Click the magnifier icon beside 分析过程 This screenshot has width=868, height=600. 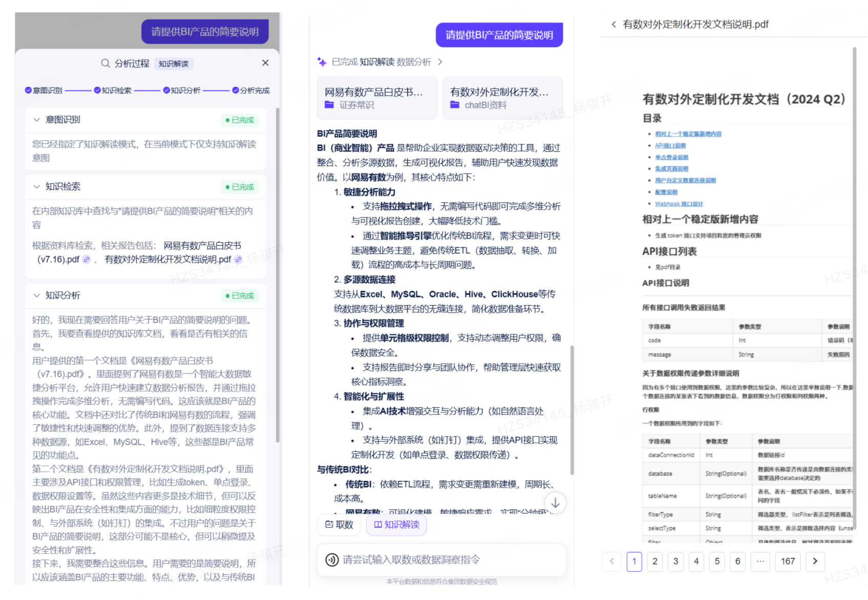pyautogui.click(x=106, y=63)
